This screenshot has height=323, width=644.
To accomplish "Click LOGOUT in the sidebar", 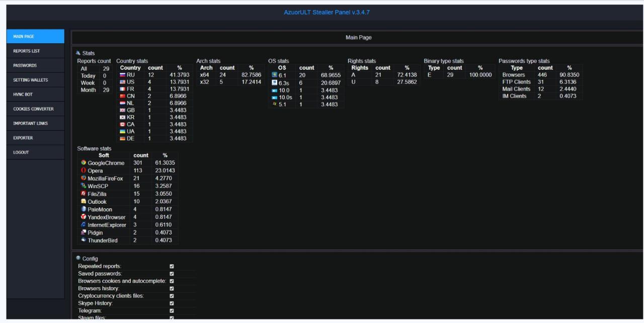I will [35, 152].
